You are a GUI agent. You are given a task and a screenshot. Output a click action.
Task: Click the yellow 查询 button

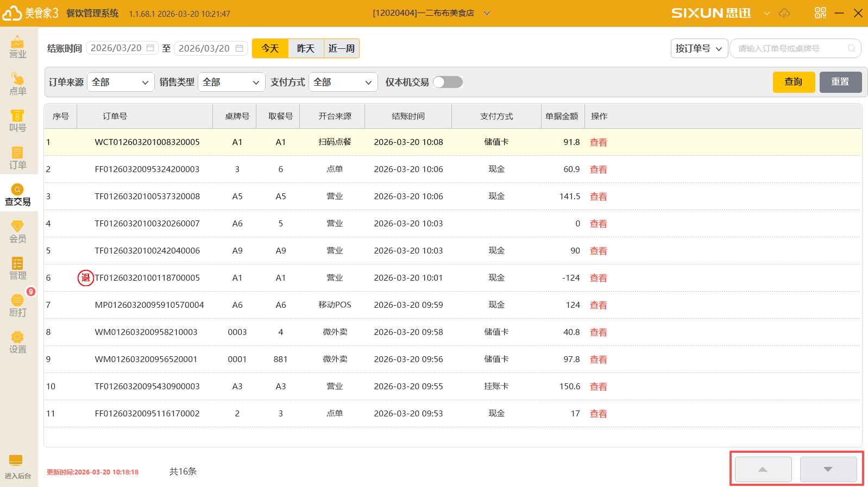tap(794, 82)
